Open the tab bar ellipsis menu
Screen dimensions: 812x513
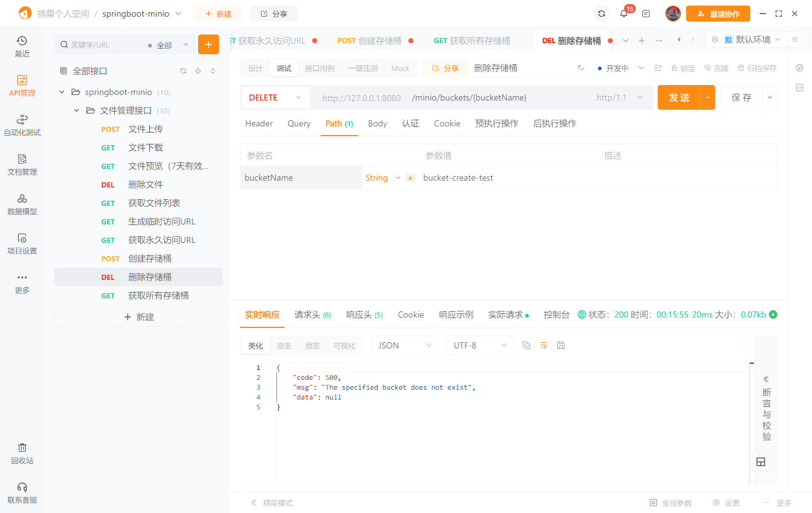(659, 41)
